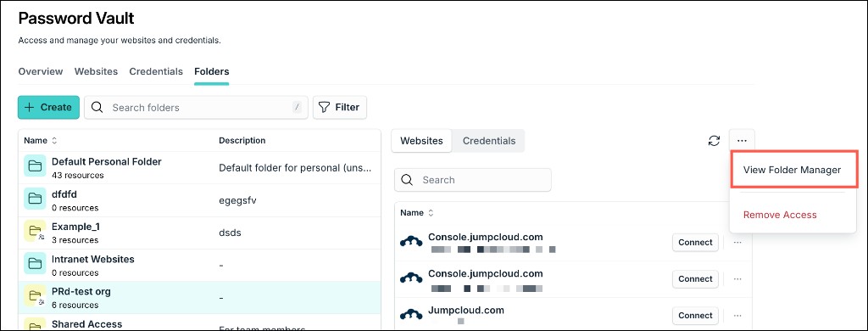Refresh the folder contents

tap(714, 141)
